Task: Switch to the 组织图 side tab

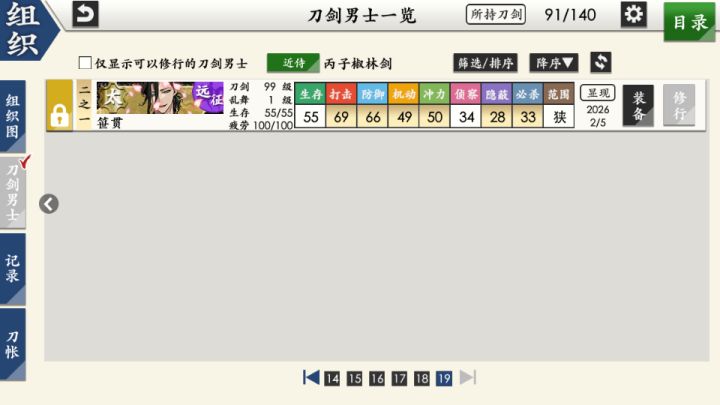Action: click(x=12, y=116)
